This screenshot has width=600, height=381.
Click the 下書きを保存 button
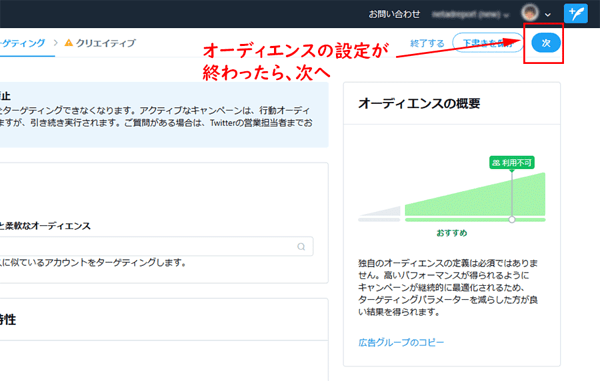(x=488, y=43)
